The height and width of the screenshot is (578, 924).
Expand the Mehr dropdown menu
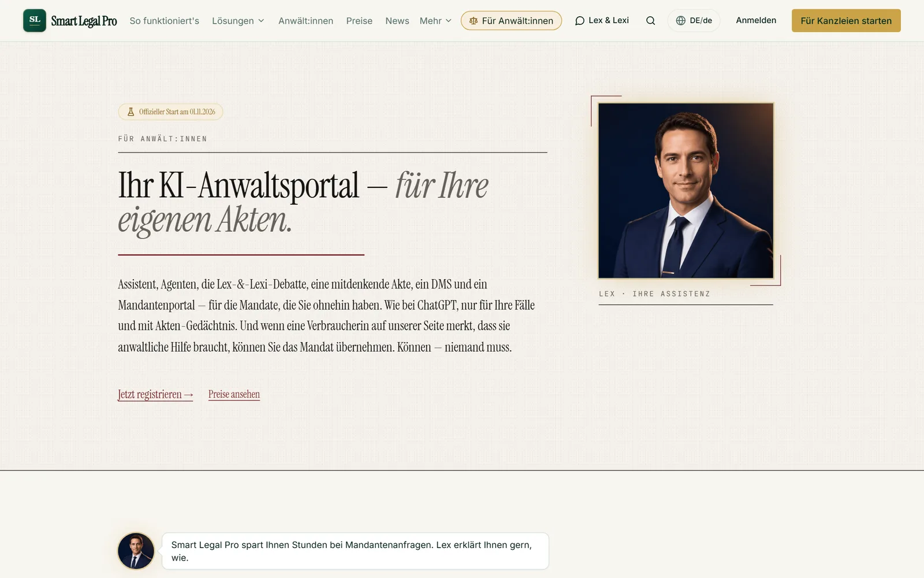[435, 21]
